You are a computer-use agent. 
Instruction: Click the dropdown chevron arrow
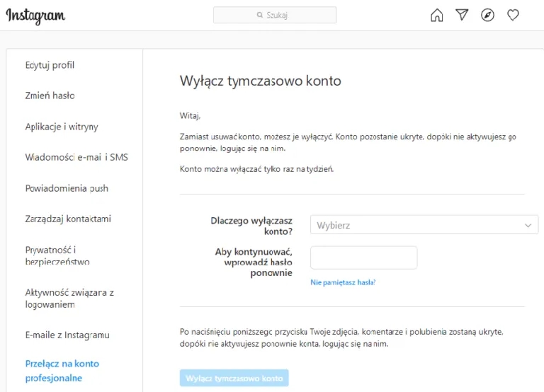click(528, 225)
